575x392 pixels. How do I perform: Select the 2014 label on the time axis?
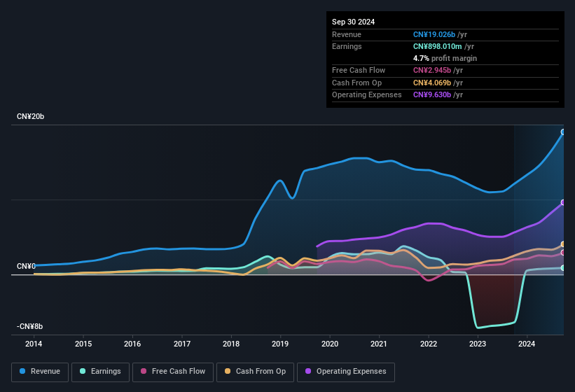34,344
